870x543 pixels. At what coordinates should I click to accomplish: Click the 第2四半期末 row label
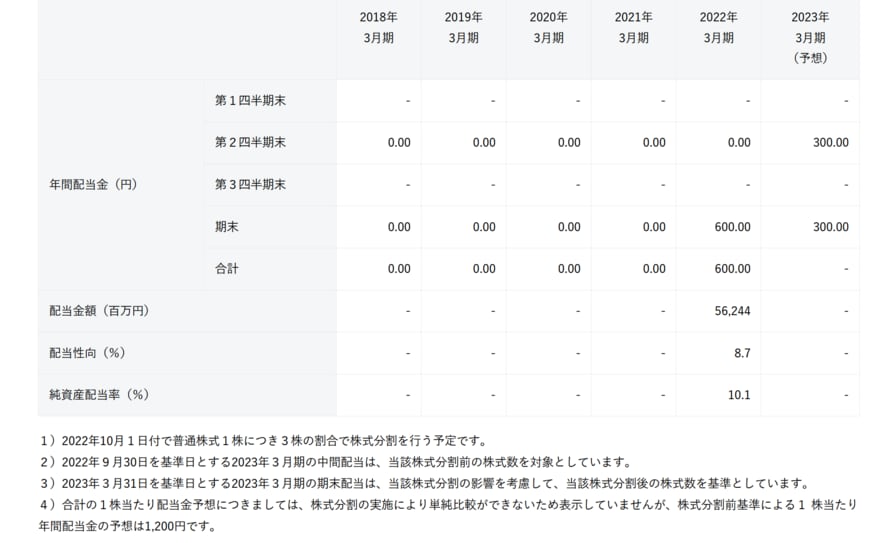click(250, 143)
